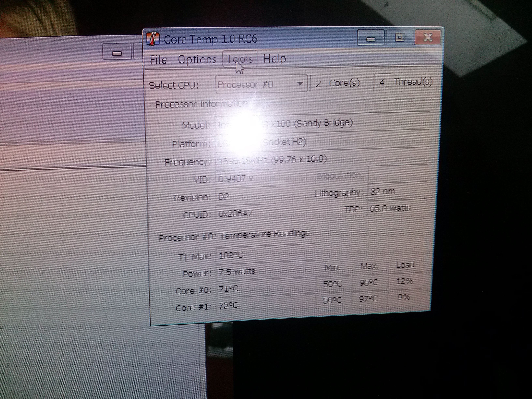Image resolution: width=532 pixels, height=399 pixels.
Task: Click Core #0 load value 12%
Action: 405,281
